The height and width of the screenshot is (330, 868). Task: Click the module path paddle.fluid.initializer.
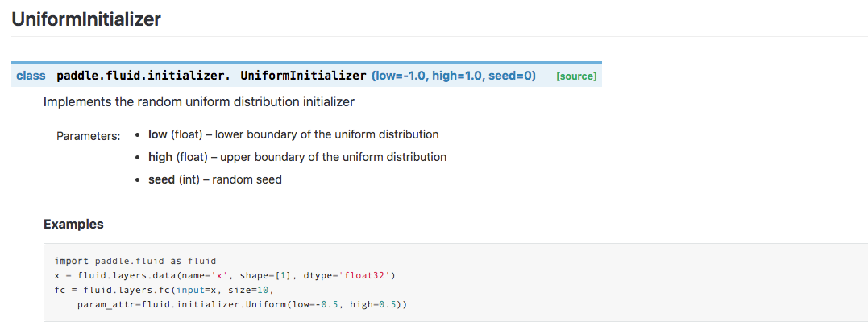(143, 76)
